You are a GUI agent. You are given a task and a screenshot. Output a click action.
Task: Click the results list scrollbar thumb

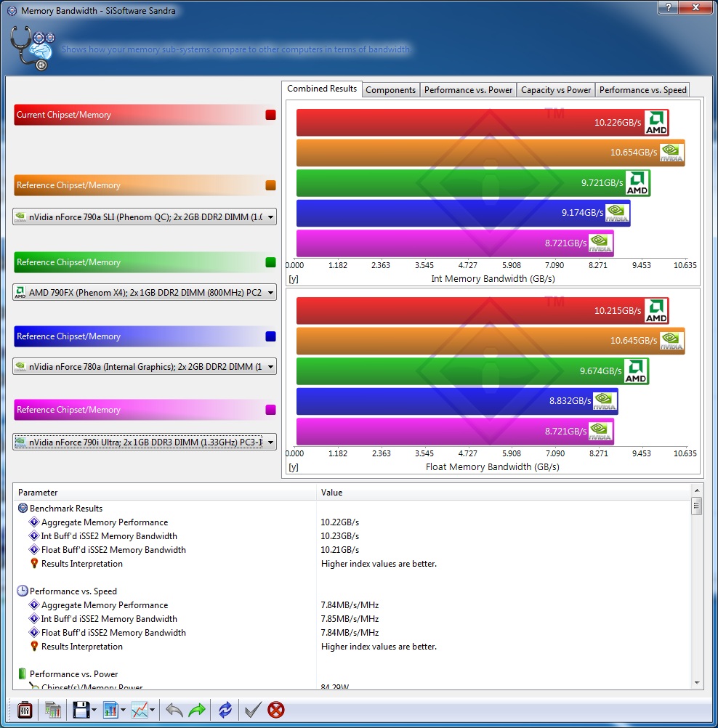[696, 506]
